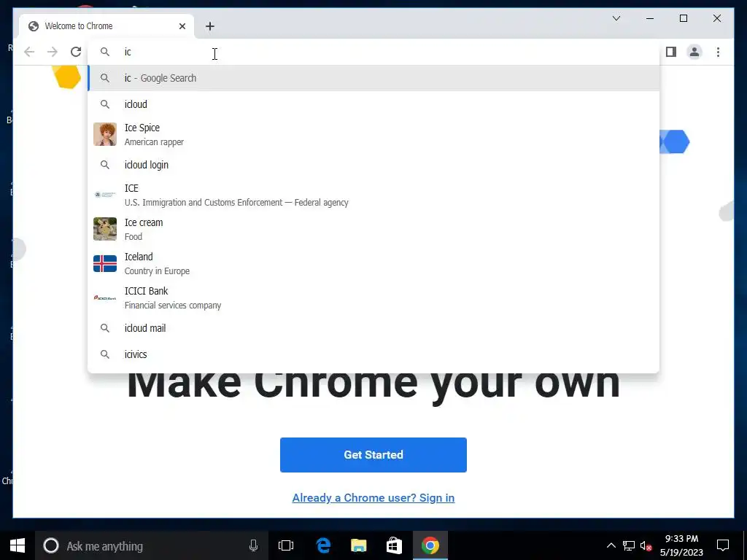
Task: Click the Cortana circle icon
Action: [x=51, y=545]
